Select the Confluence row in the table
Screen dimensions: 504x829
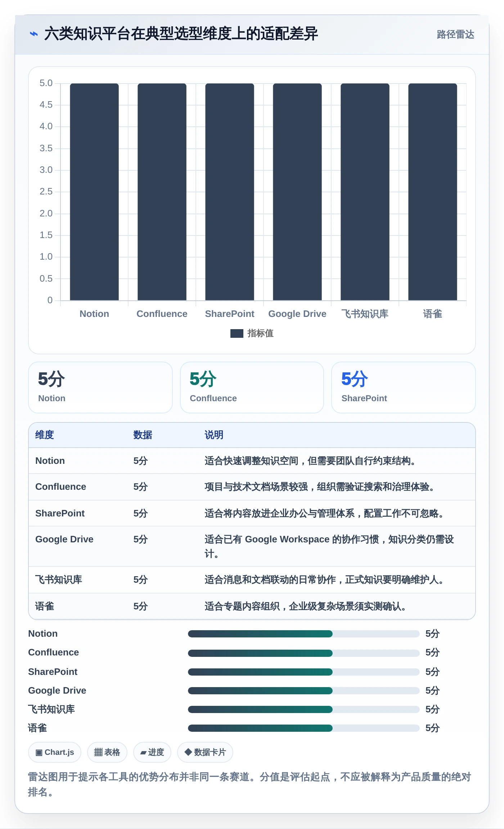click(x=252, y=487)
